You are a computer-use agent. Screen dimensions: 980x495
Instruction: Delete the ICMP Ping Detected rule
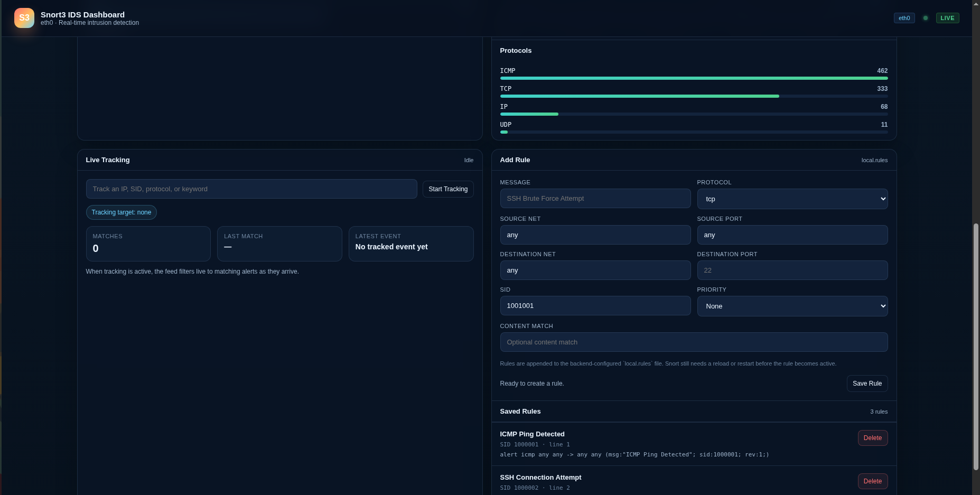[872, 438]
